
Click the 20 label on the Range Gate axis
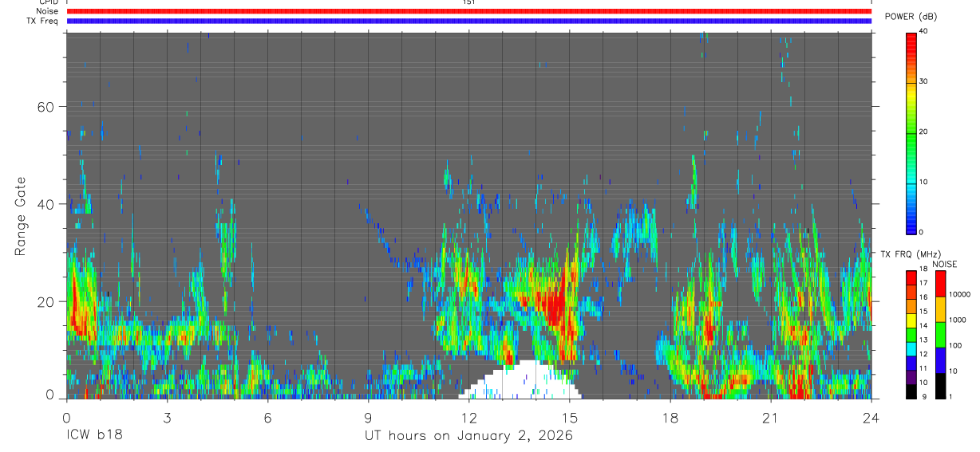[46, 301]
